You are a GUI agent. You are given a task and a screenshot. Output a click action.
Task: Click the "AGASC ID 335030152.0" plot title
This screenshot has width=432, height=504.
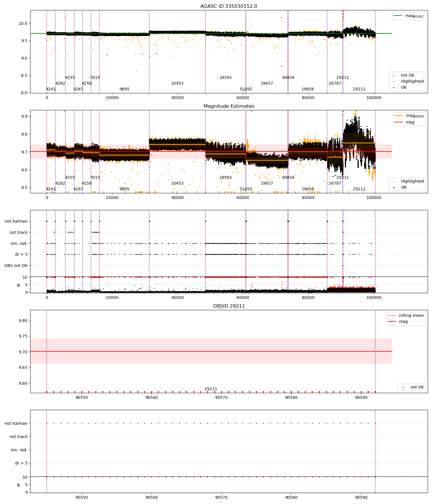click(229, 6)
